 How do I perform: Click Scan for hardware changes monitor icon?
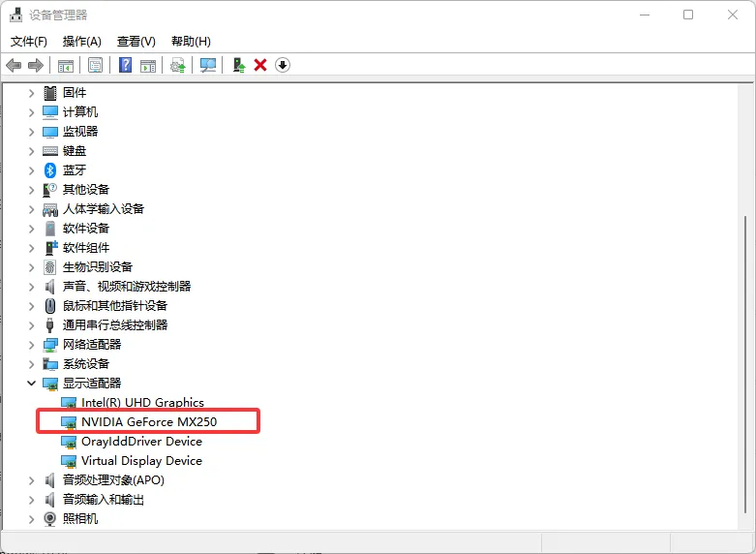(x=207, y=65)
